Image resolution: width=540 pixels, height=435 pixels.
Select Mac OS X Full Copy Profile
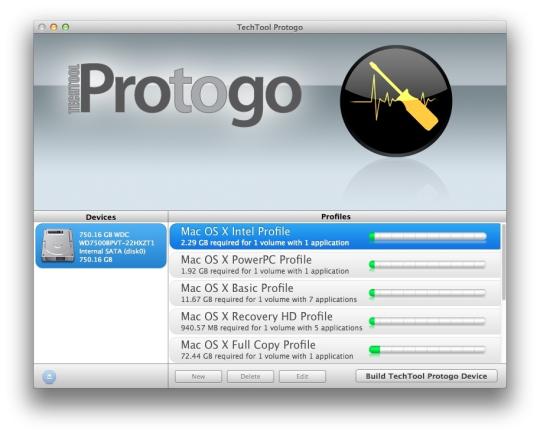pos(335,349)
